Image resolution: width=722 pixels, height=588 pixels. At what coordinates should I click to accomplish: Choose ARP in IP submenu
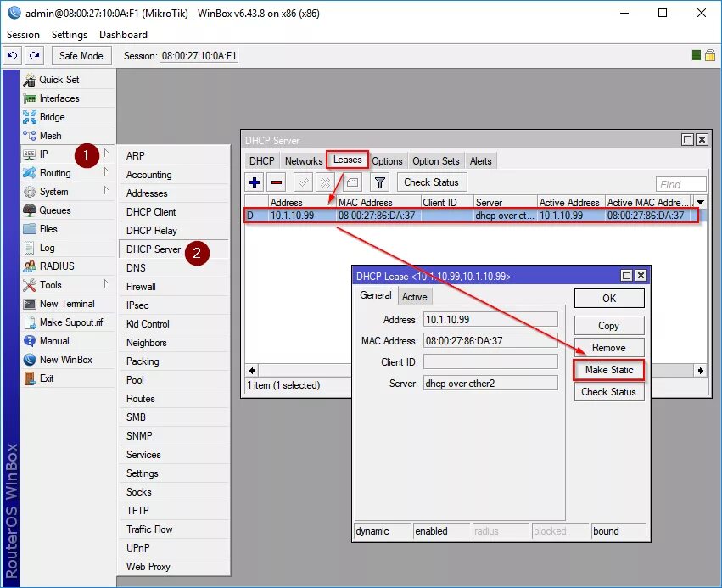pos(174,155)
